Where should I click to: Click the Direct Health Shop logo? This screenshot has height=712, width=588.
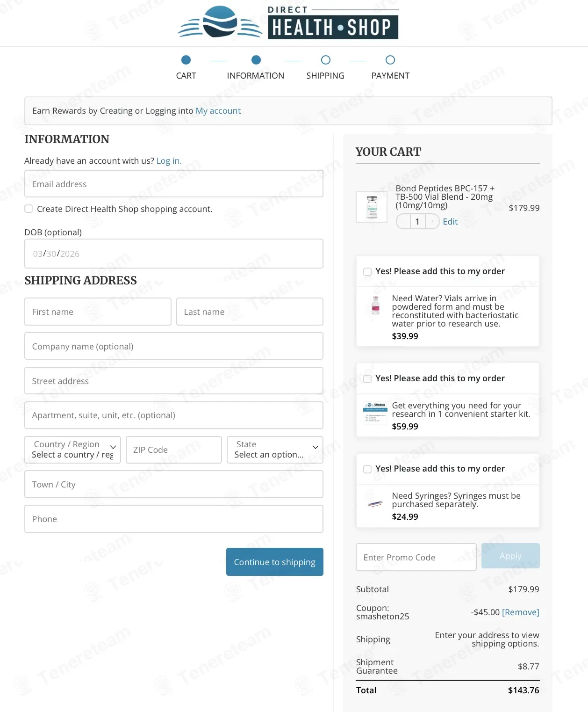[x=288, y=22]
